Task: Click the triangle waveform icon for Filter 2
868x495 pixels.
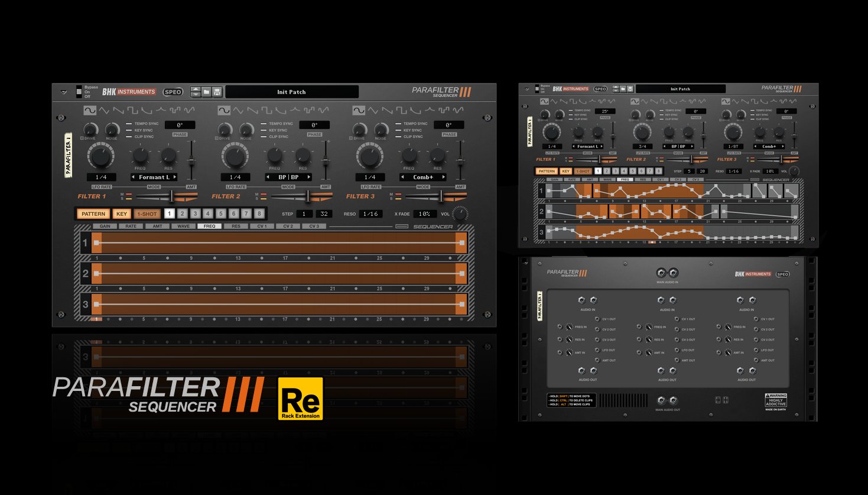Action: click(239, 109)
